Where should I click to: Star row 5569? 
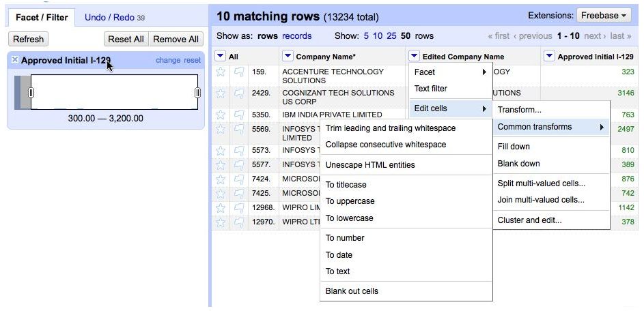click(x=221, y=129)
